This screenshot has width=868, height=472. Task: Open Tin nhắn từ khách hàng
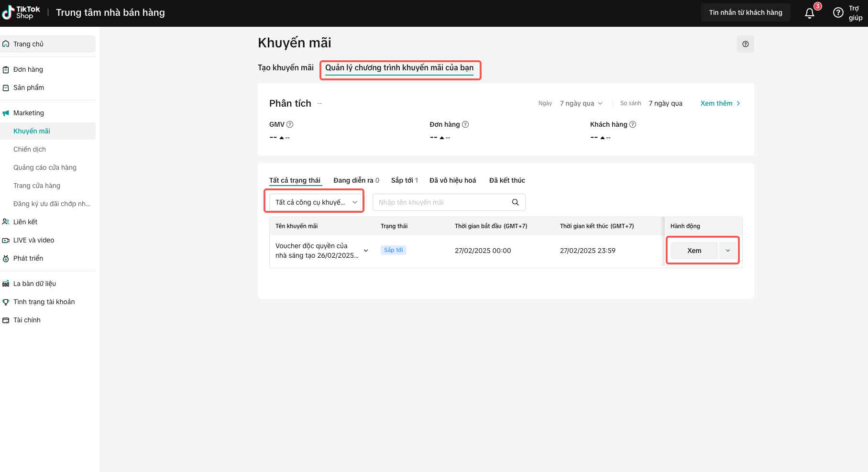745,12
